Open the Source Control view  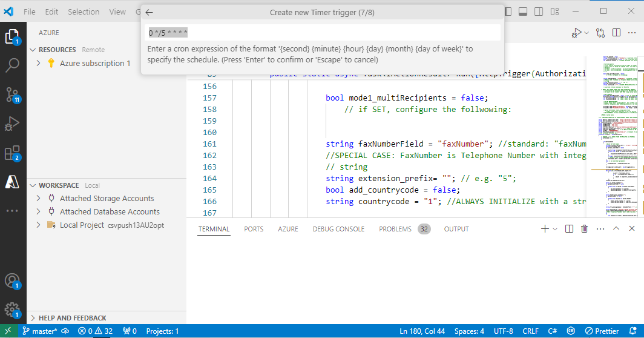[13, 94]
